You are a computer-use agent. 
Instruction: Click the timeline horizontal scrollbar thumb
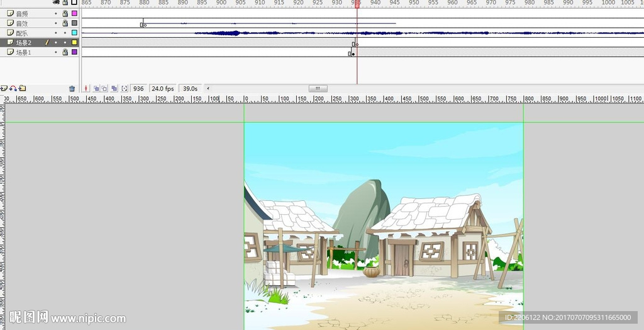click(318, 88)
